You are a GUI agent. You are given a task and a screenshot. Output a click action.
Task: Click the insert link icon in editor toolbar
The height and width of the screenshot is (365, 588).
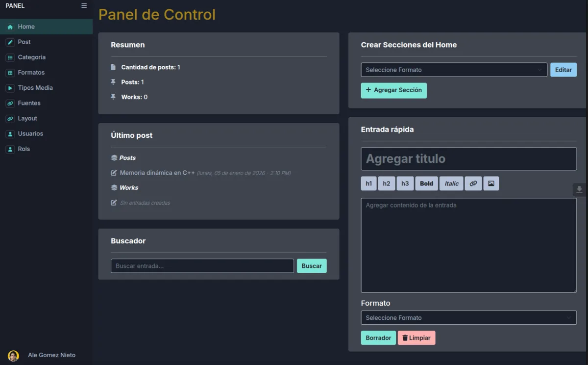pos(473,183)
